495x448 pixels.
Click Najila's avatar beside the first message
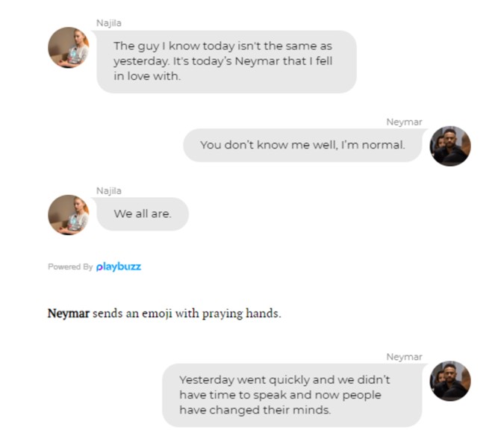pyautogui.click(x=69, y=47)
